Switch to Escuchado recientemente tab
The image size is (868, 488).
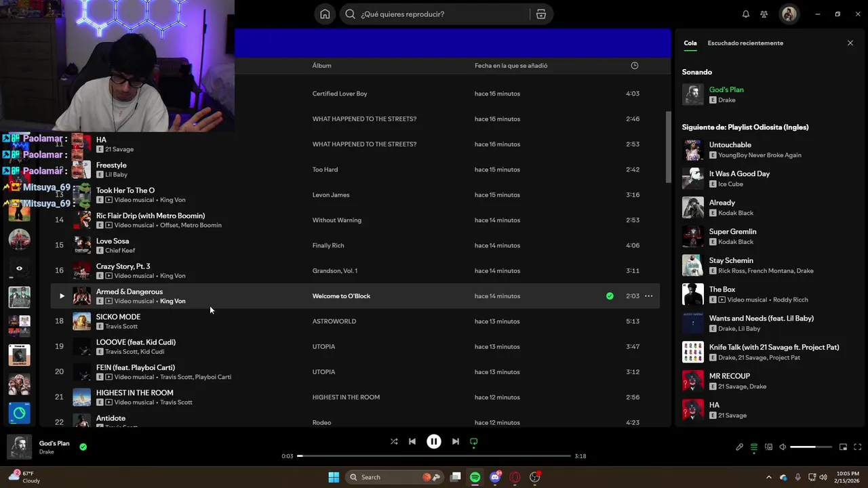(745, 43)
